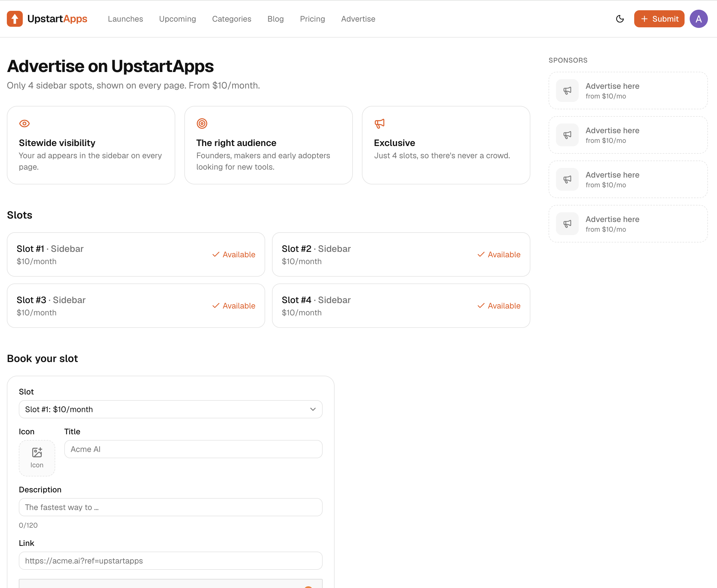Go to the Launches nav item

point(125,19)
